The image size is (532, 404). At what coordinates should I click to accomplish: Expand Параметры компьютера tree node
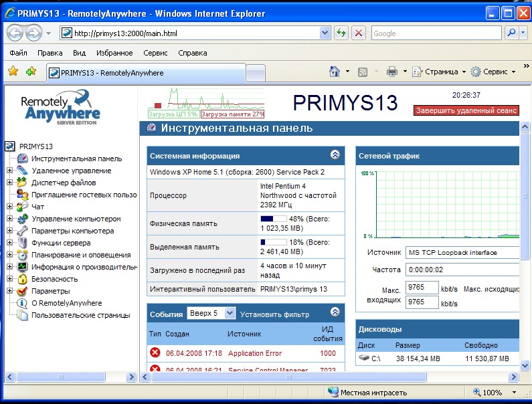[x=9, y=231]
